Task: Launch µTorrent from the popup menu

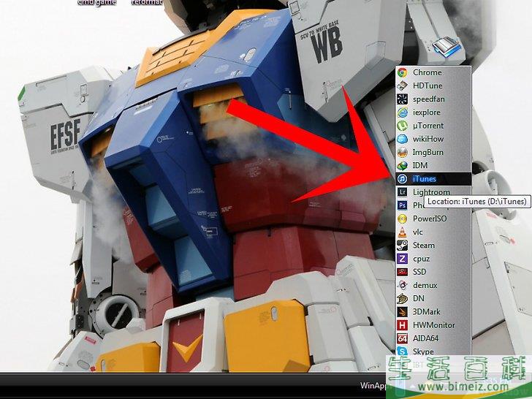Action: point(433,126)
